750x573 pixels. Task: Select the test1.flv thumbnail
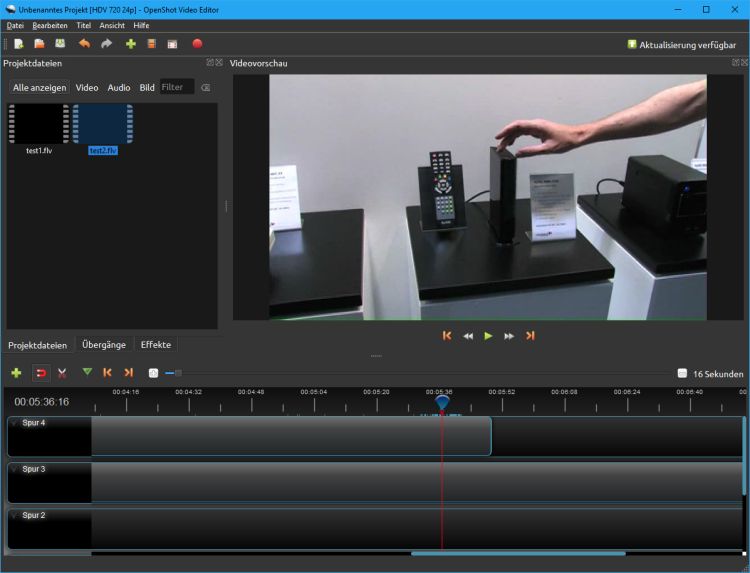coord(38,125)
